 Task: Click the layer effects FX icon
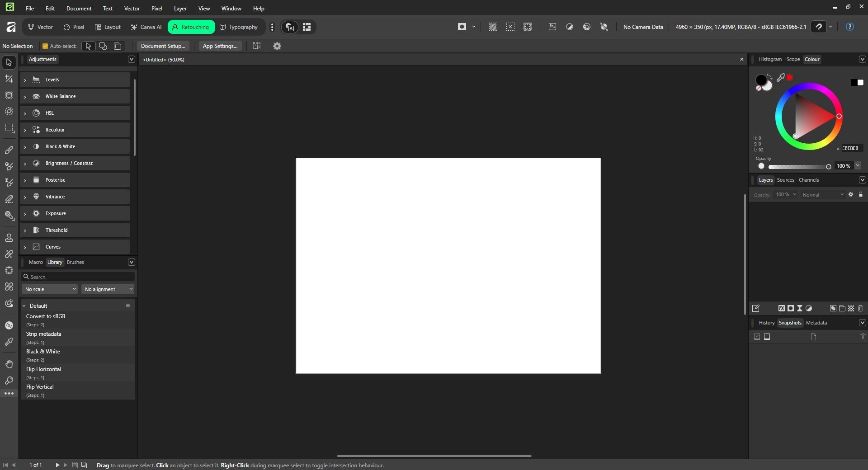(x=781, y=309)
